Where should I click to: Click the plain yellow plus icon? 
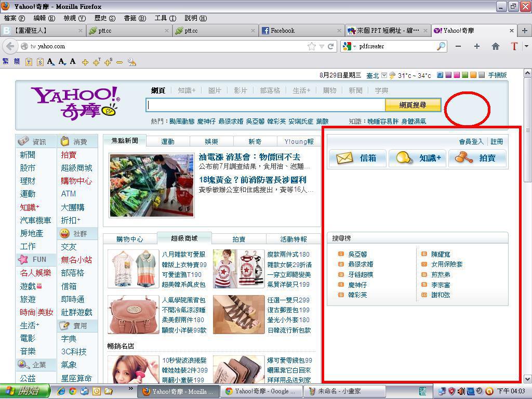pyautogui.click(x=85, y=62)
